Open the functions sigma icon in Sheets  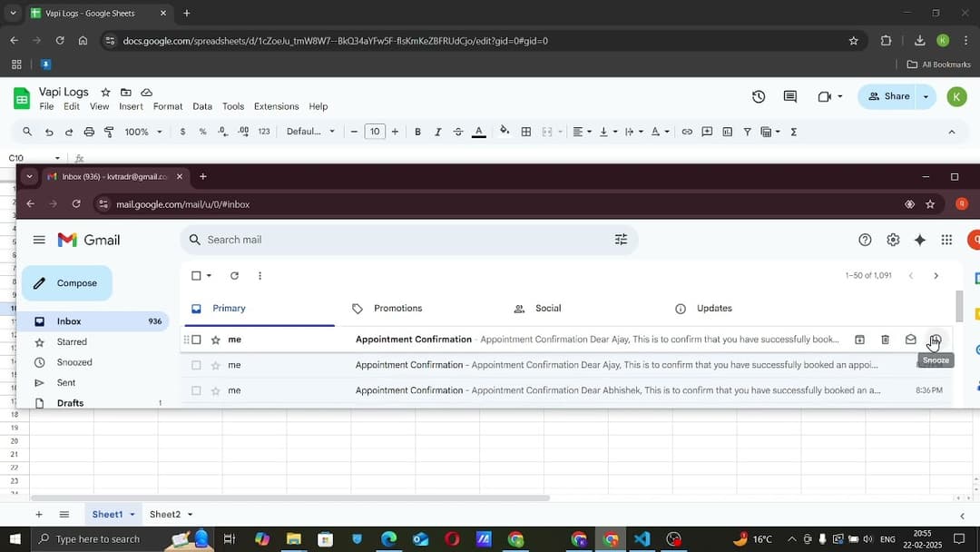click(794, 132)
